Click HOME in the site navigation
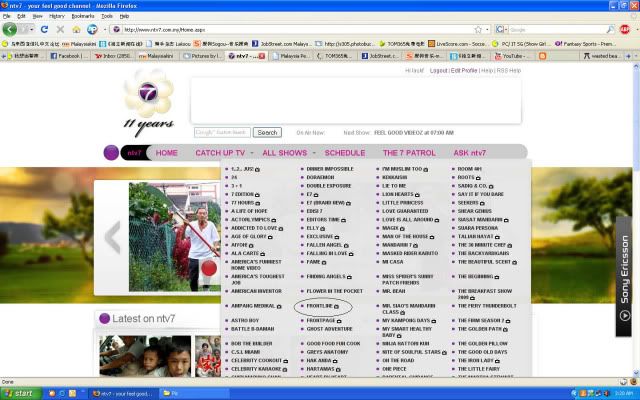Image resolution: width=640 pixels, height=400 pixels. tap(167, 153)
